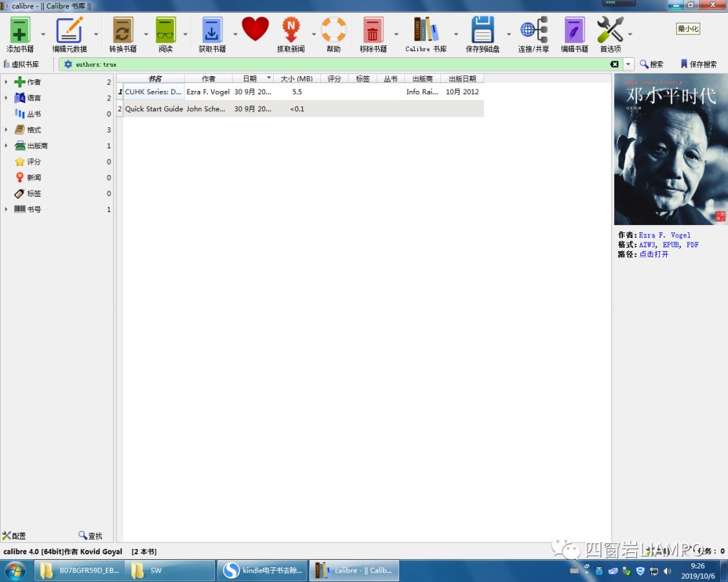Open Edit metadata dropdown arrow
The height and width of the screenshot is (582, 728).
tap(96, 34)
